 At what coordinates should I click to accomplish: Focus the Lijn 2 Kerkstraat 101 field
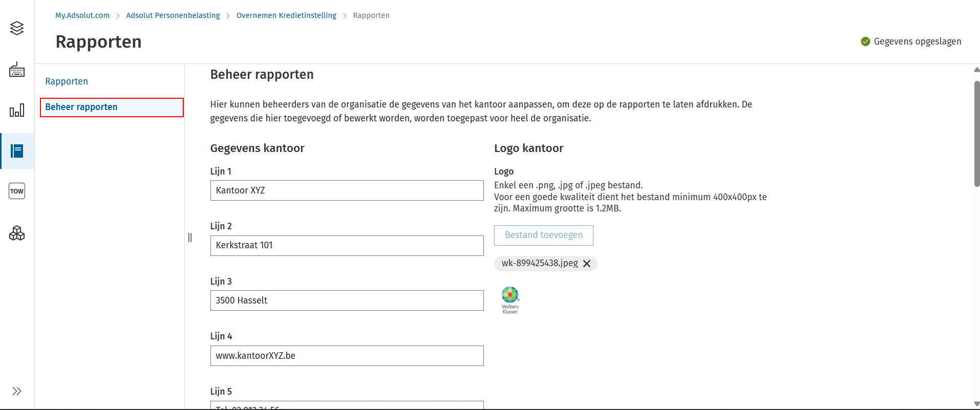coord(347,246)
